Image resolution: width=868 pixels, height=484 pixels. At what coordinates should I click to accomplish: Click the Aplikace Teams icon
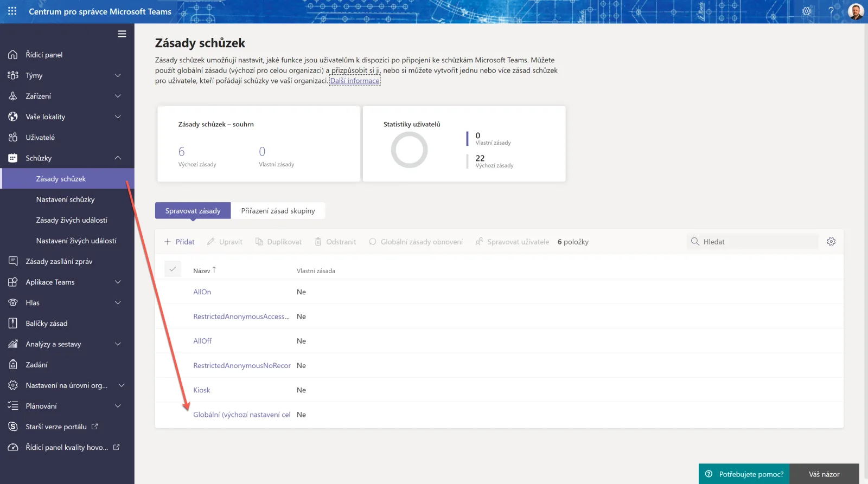[x=13, y=282]
